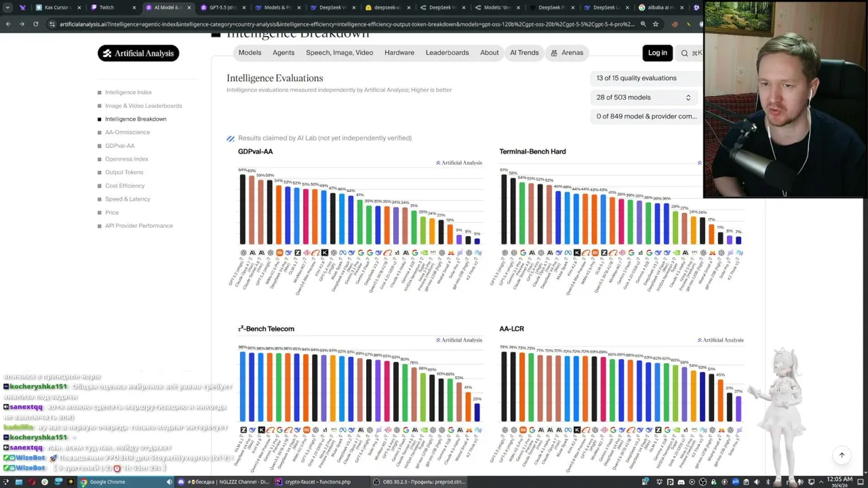868x488 pixels.
Task: Open the Hardware navigation item
Action: [x=399, y=53]
